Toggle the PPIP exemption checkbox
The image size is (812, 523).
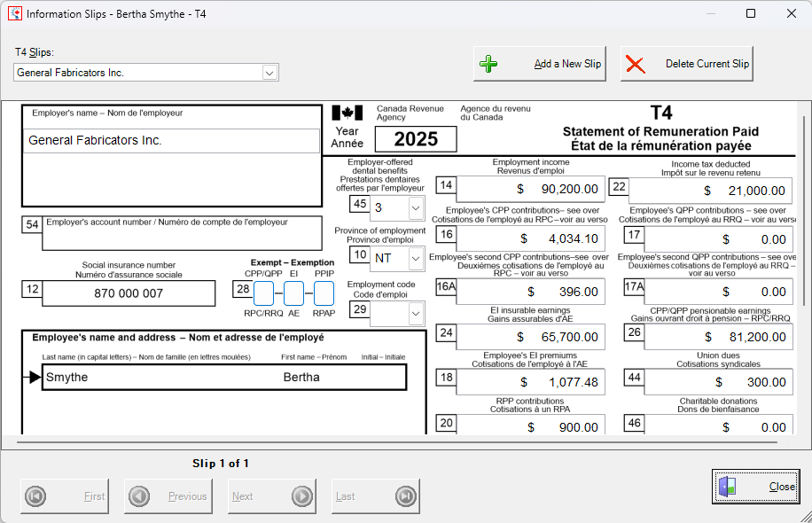(324, 293)
